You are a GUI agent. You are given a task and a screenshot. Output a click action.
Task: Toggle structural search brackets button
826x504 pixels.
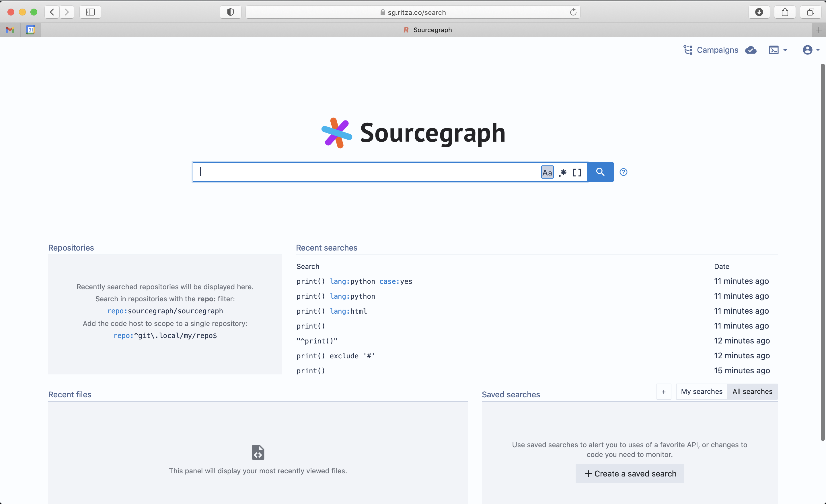577,172
